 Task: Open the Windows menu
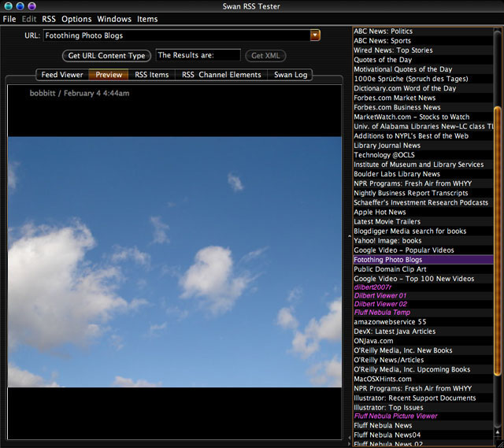(x=114, y=19)
